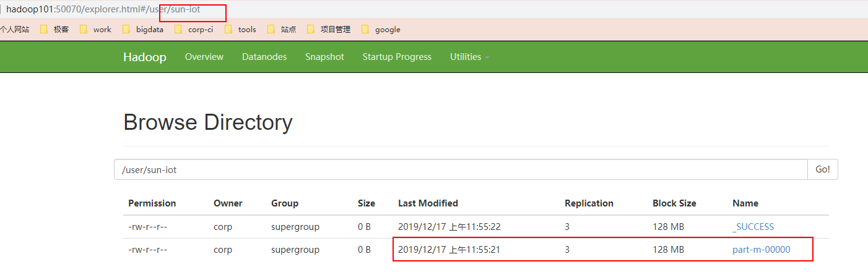Click the Hadoop brand link
The width and height of the screenshot is (868, 280).
coord(144,57)
